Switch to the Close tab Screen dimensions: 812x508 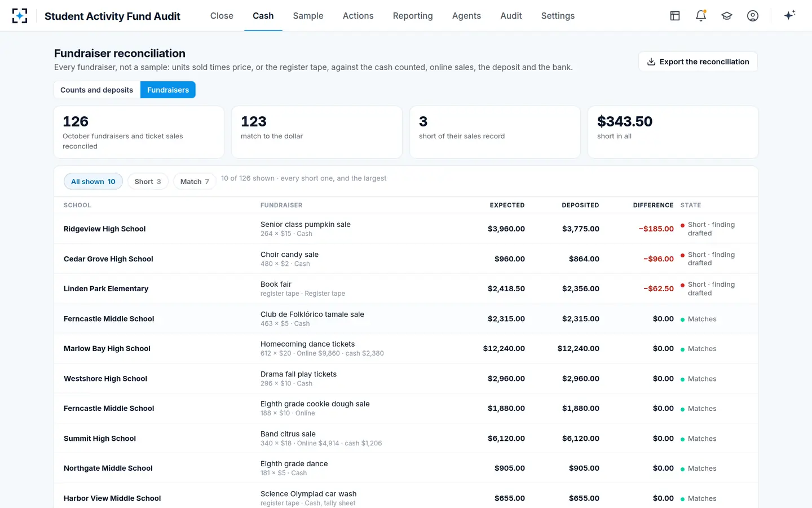point(222,16)
